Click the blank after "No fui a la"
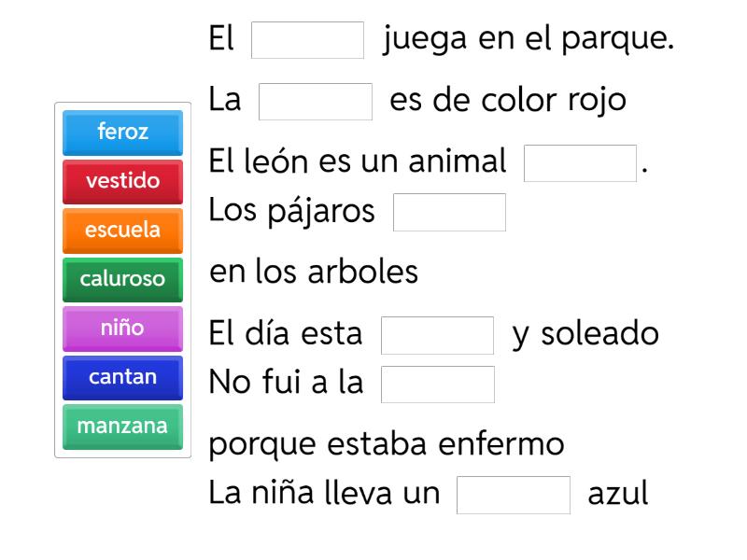The width and height of the screenshot is (747, 560). (438, 382)
